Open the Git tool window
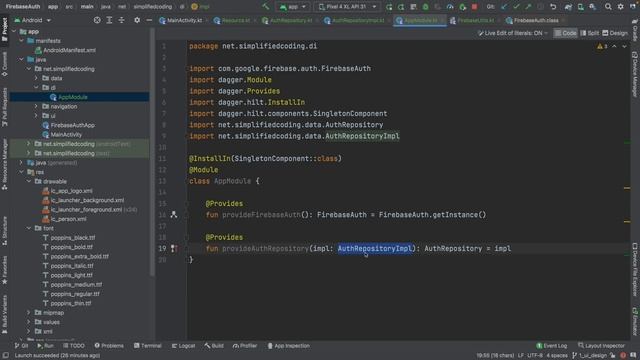 (x=21, y=346)
